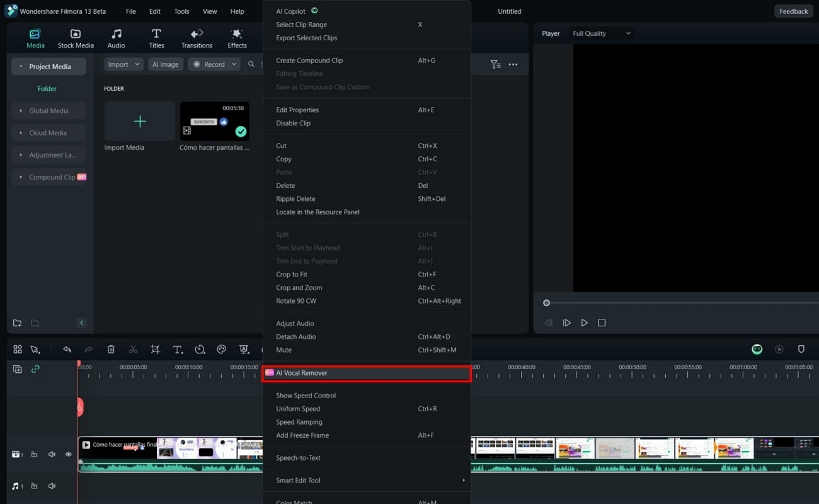This screenshot has width=819, height=504.
Task: Click the player progress slider handle
Action: pyautogui.click(x=546, y=303)
